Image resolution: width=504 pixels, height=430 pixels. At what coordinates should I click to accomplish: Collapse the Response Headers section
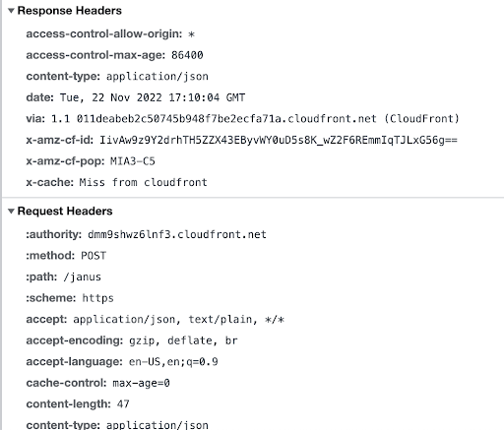11,11
